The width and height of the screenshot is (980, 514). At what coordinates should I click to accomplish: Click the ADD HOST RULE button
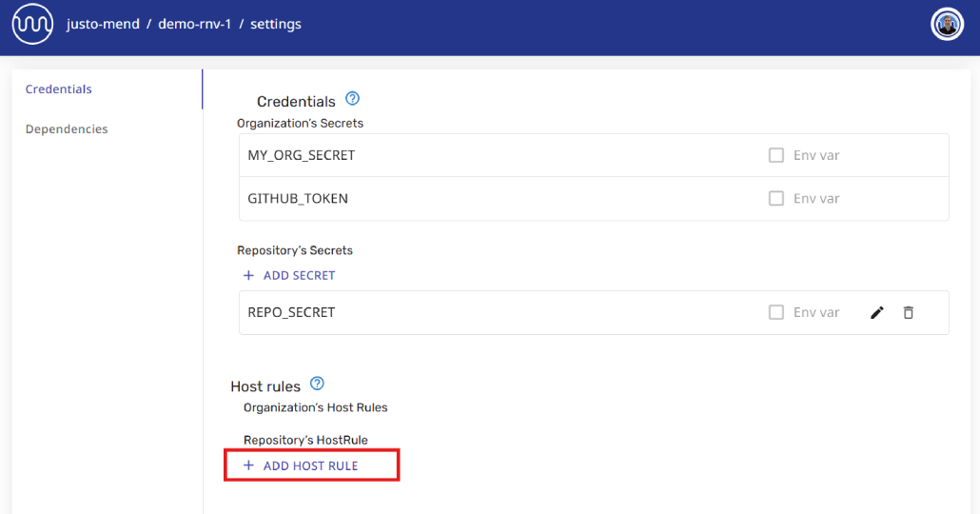click(301, 465)
